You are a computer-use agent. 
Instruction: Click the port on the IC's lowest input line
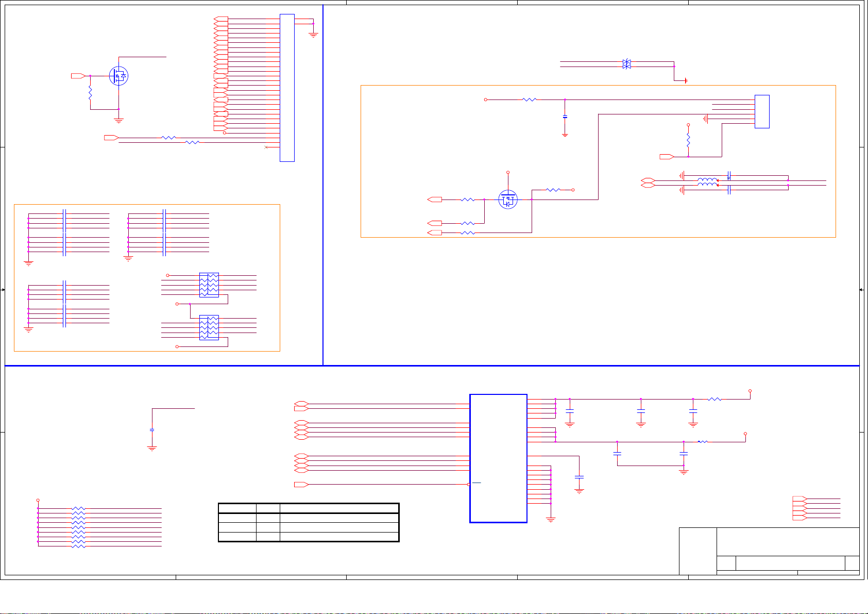click(301, 485)
